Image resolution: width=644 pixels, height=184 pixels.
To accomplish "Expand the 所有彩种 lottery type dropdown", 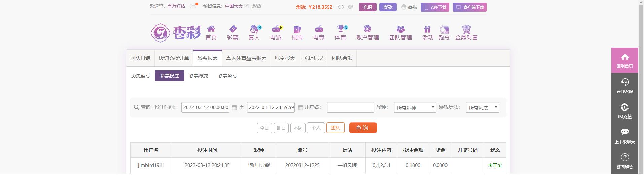I will click(415, 107).
